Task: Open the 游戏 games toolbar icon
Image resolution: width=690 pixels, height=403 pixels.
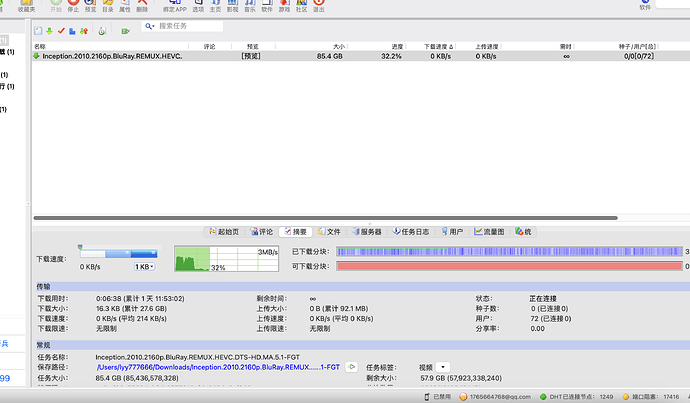Action: click(x=284, y=6)
